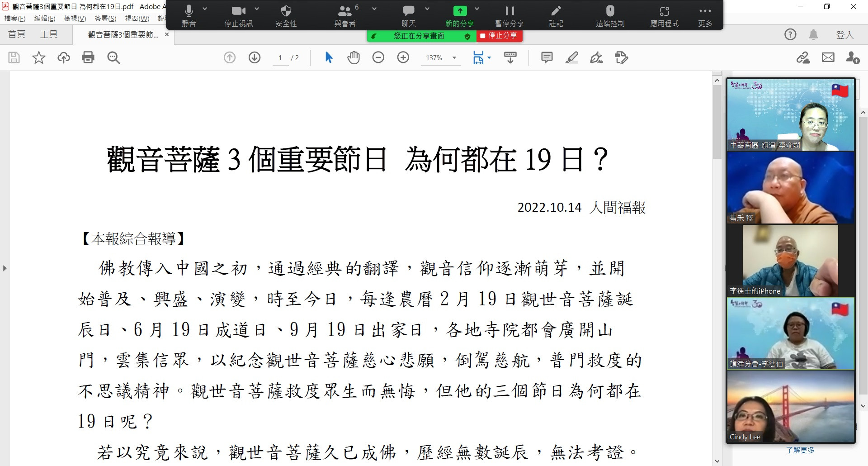Open the 137% zoom level dropdown
The width and height of the screenshot is (868, 466).
(454, 58)
